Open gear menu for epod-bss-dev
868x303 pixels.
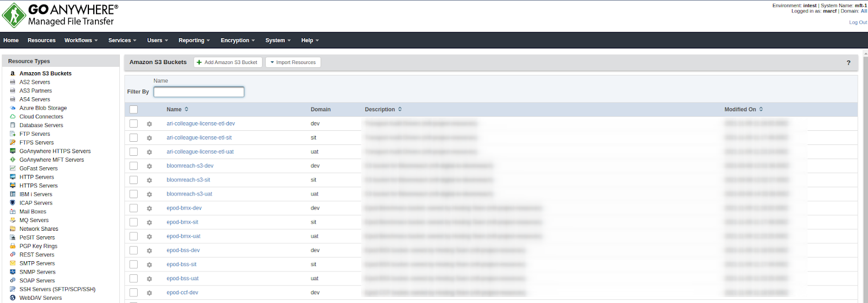click(x=149, y=251)
